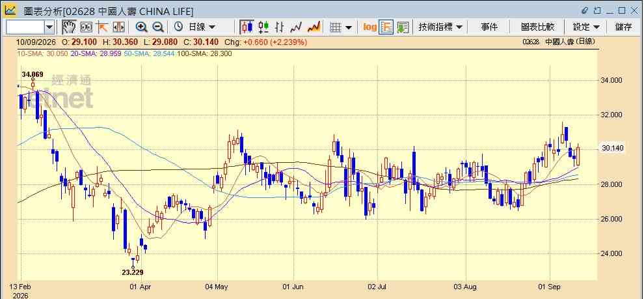Open the 設定 settings dropdown
This screenshot has height=299, width=644.
(587, 27)
